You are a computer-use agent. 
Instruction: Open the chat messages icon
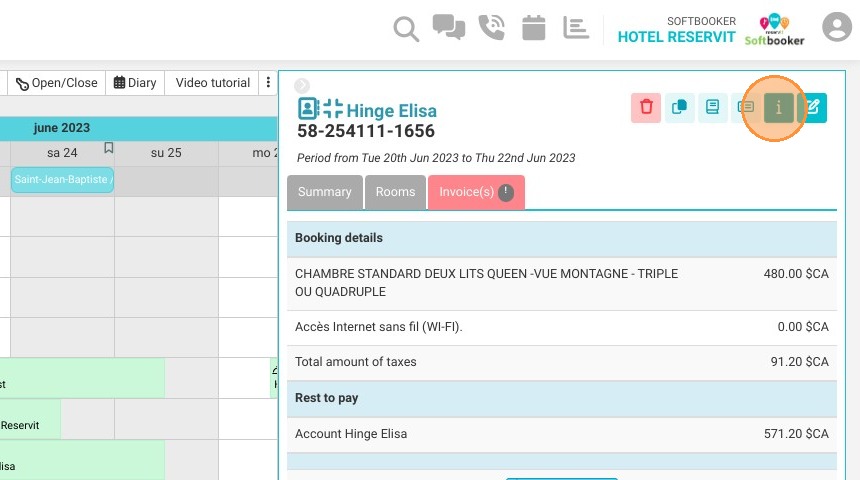(449, 27)
